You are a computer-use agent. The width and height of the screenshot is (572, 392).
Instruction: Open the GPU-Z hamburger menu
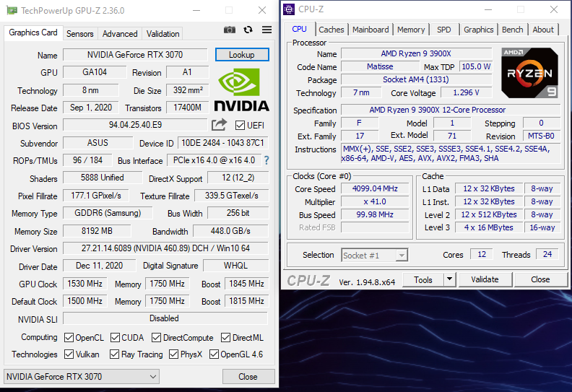[x=266, y=30]
